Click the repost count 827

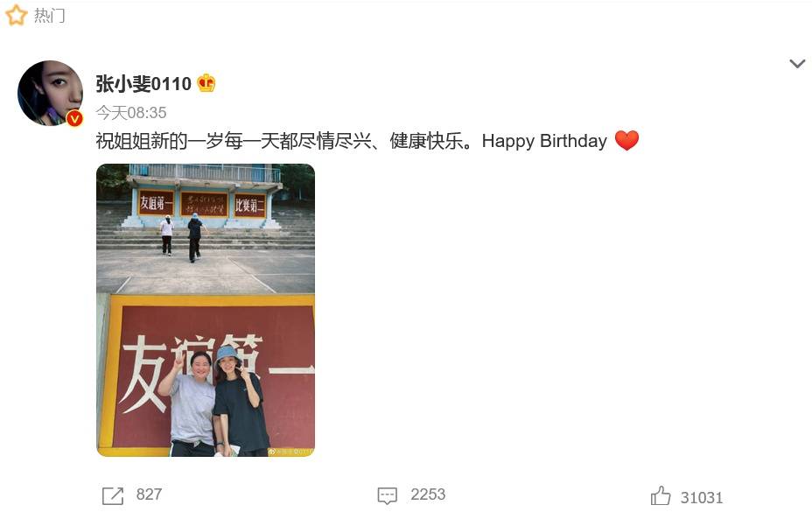pyautogui.click(x=149, y=494)
